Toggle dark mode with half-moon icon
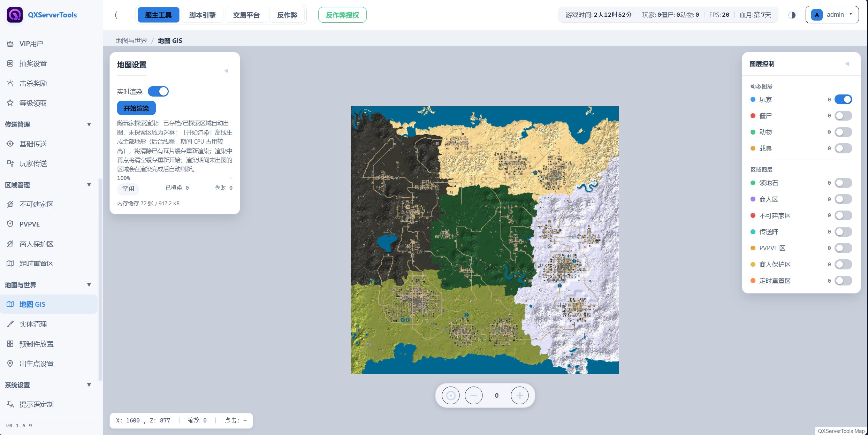Viewport: 868px width, 435px height. pos(792,15)
